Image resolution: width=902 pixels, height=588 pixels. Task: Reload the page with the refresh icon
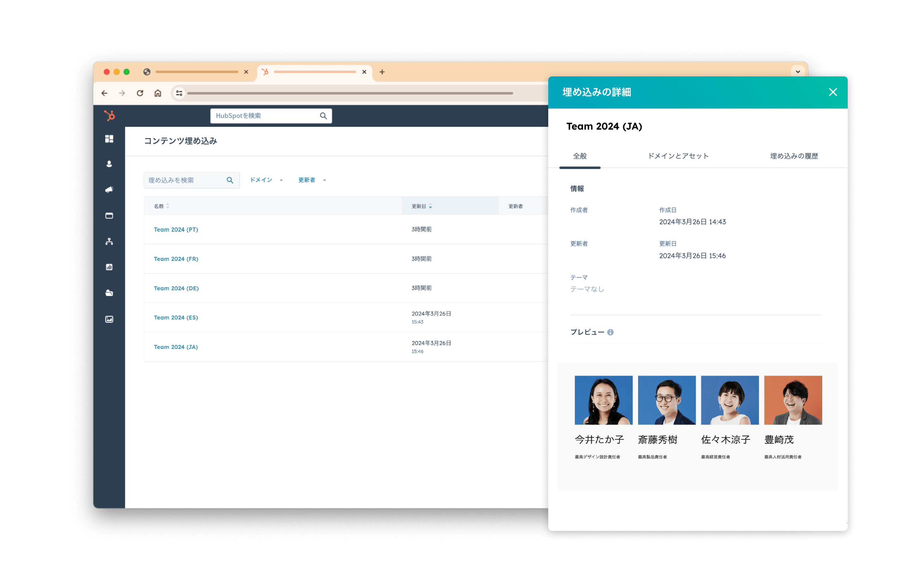coord(140,93)
